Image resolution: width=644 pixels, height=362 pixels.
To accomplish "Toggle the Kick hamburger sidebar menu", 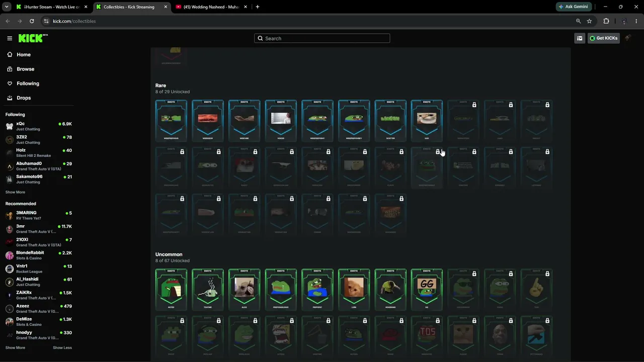I will pos(10,38).
